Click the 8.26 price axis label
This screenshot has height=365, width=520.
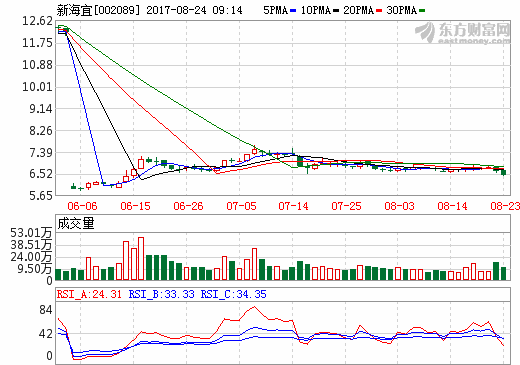point(41,130)
